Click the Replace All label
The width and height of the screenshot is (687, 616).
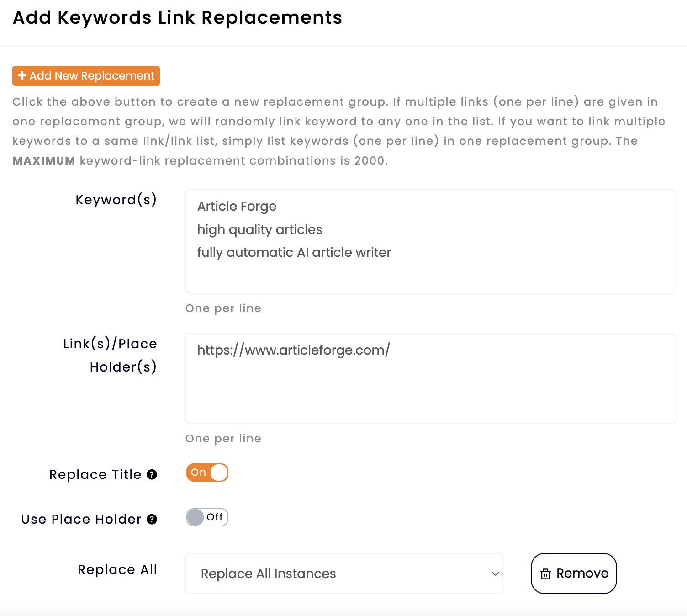(117, 569)
